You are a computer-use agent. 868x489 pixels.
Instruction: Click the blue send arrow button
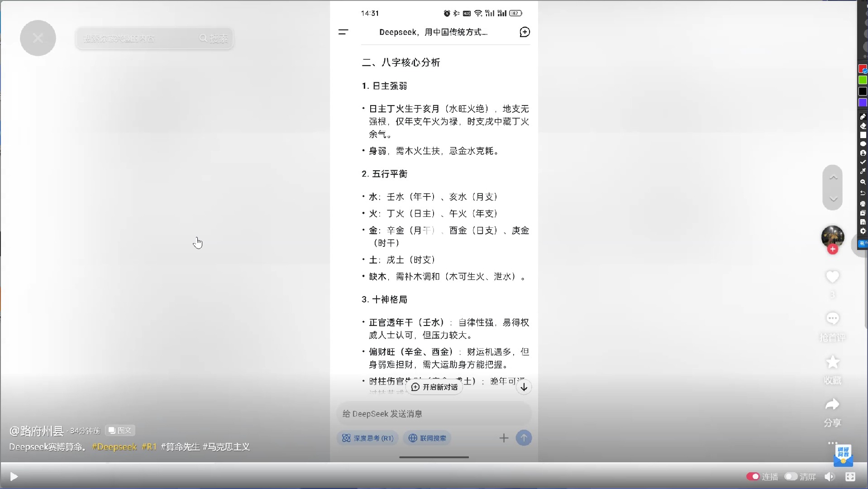524,438
